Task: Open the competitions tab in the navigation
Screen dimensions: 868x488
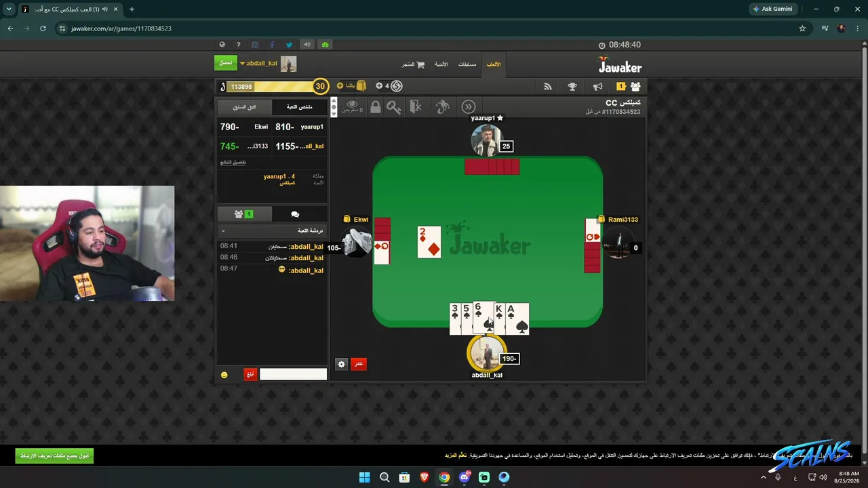Action: (x=467, y=64)
